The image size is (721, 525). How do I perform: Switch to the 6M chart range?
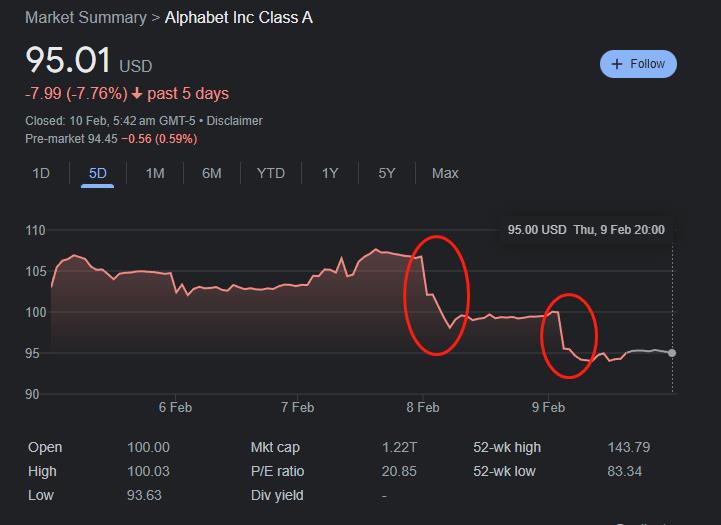[x=212, y=173]
